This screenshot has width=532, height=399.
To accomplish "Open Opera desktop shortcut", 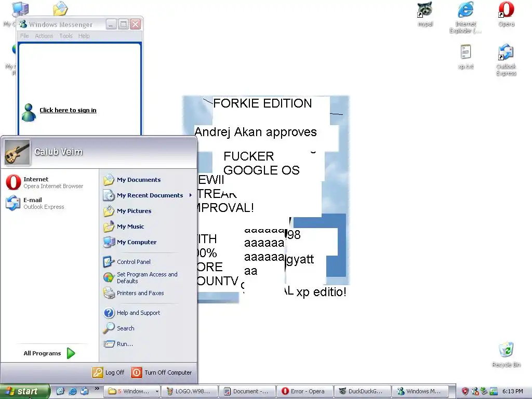I will click(506, 14).
